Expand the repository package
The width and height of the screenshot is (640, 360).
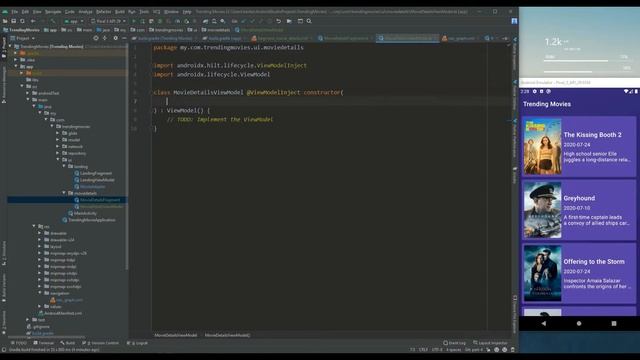pos(58,153)
